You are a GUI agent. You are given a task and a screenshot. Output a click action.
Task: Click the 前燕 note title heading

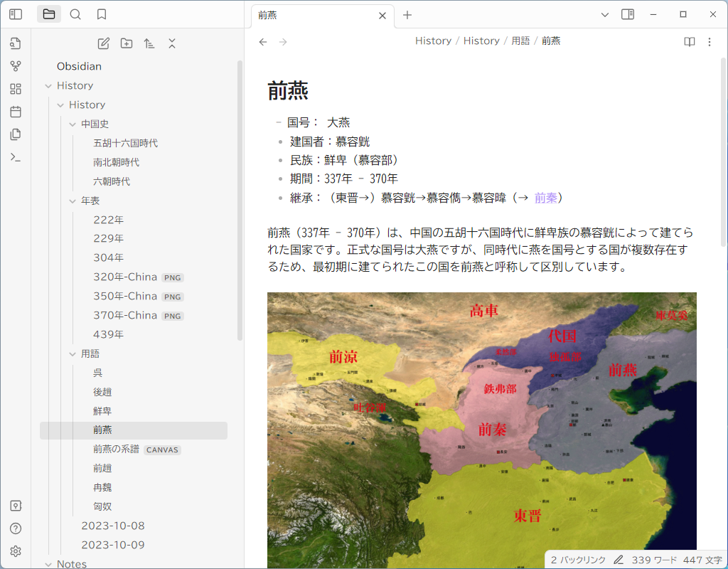288,90
